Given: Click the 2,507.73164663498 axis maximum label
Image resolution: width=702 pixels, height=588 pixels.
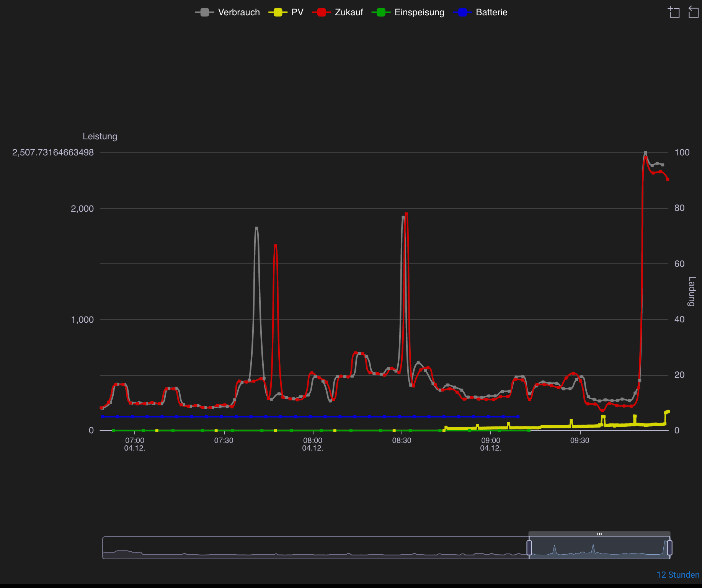Looking at the screenshot, I should (x=53, y=152).
